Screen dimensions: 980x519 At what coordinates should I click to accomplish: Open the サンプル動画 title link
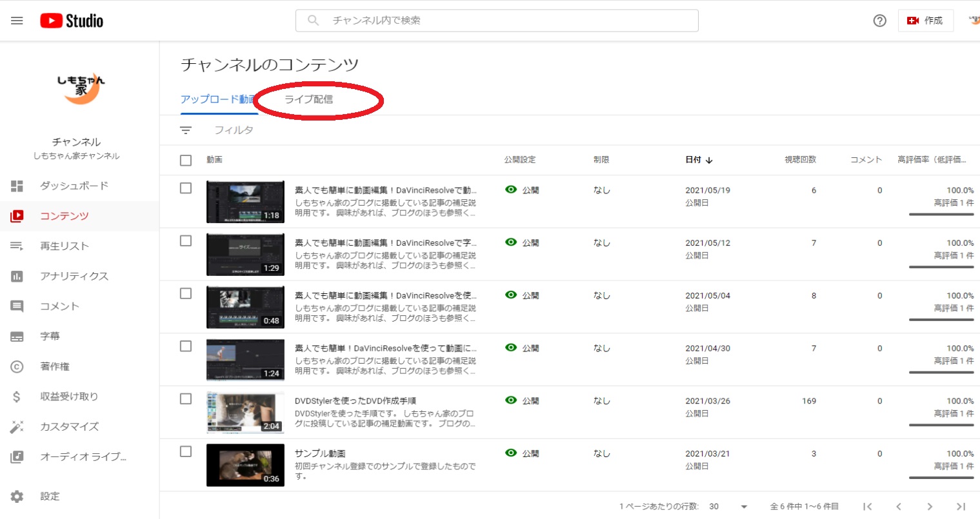click(x=320, y=453)
